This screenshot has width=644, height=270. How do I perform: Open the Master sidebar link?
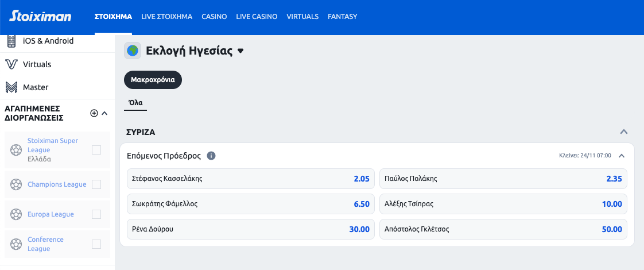point(36,87)
